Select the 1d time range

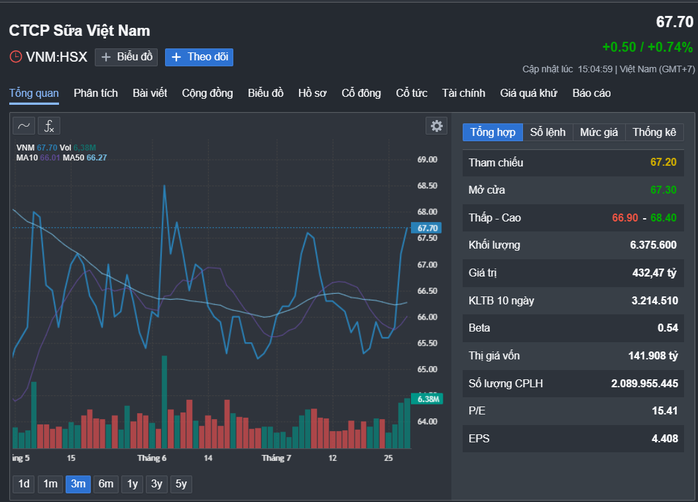24,484
